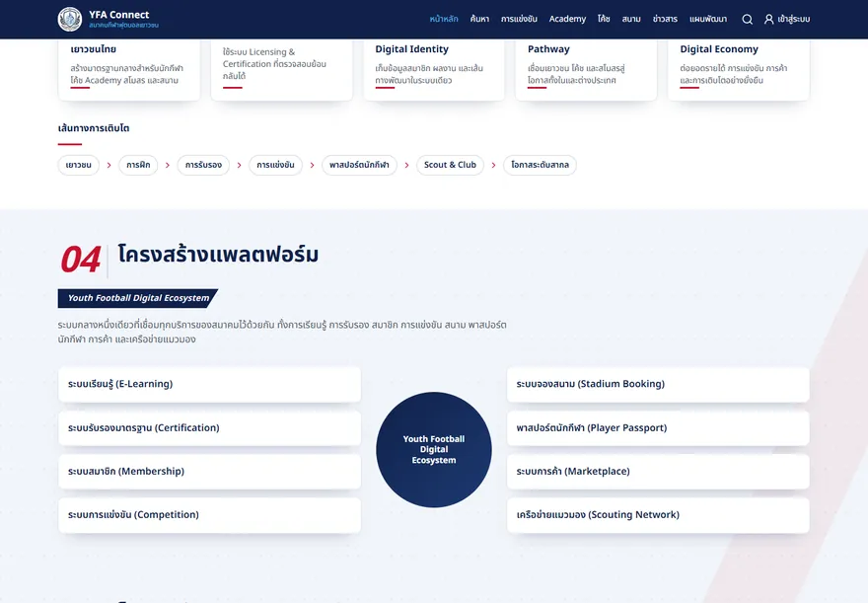Select the โอกาสระดับสากล pathway pill
Screen dimensions: 868x603
(540, 165)
